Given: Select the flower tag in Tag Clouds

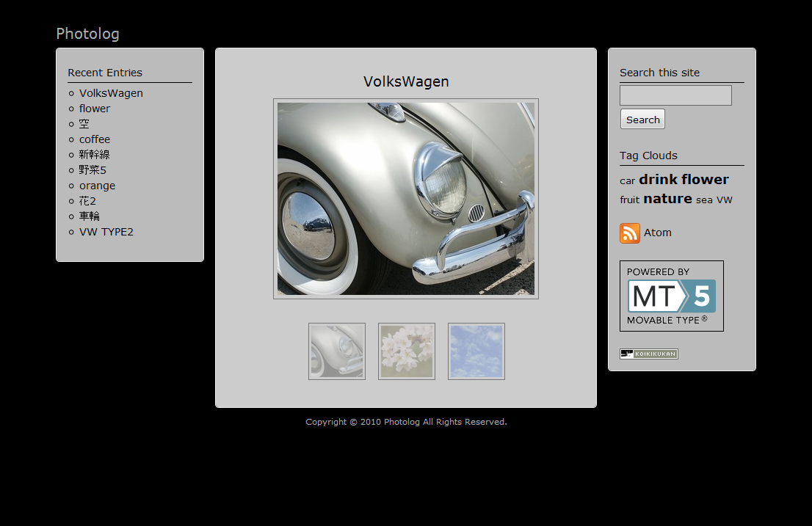Looking at the screenshot, I should click(x=706, y=180).
